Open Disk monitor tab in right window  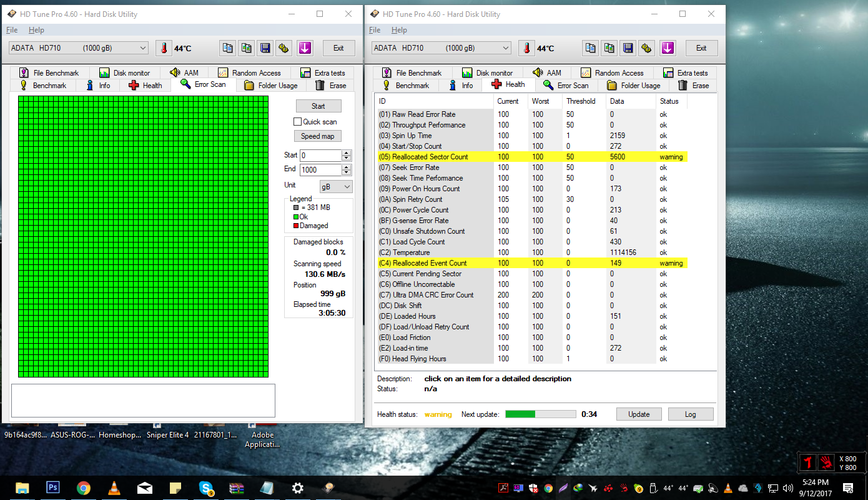coord(488,73)
